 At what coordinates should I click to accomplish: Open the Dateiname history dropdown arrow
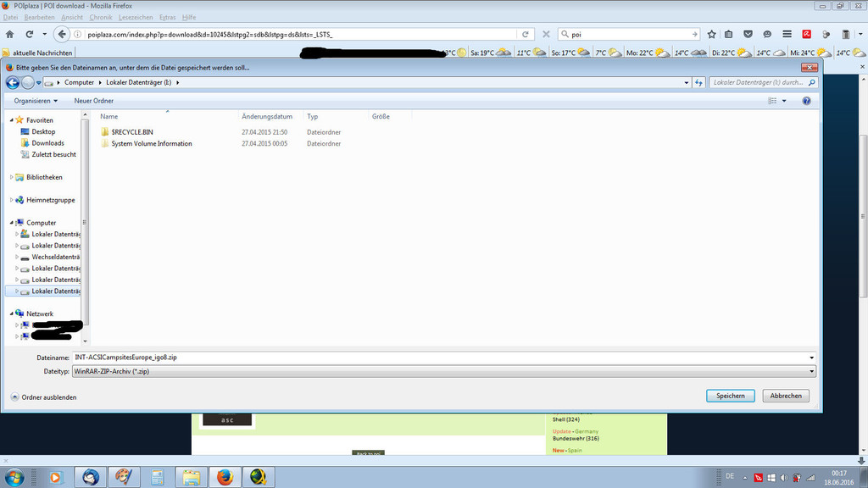[811, 358]
